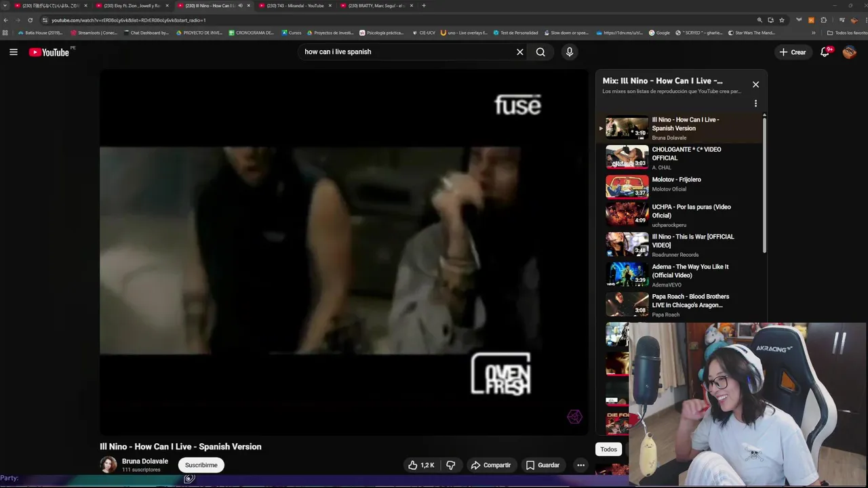Open Cursos bookmark
Screen dimensions: 868x488
[x=292, y=33]
